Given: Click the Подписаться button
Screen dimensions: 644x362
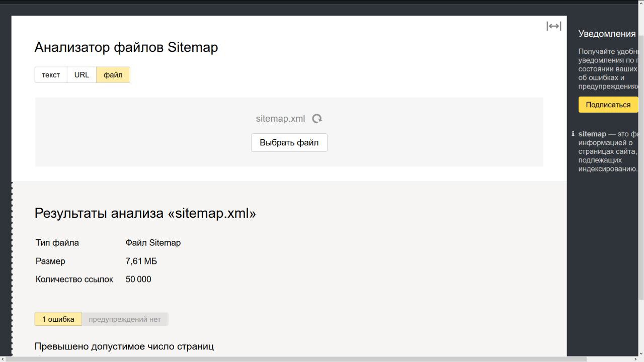Looking at the screenshot, I should (608, 105).
